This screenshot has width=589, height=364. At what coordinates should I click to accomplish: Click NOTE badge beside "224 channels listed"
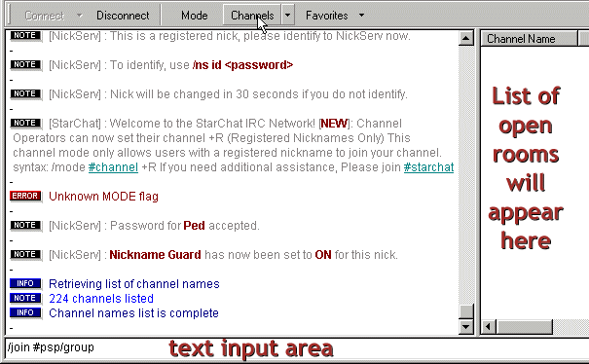tap(25, 298)
